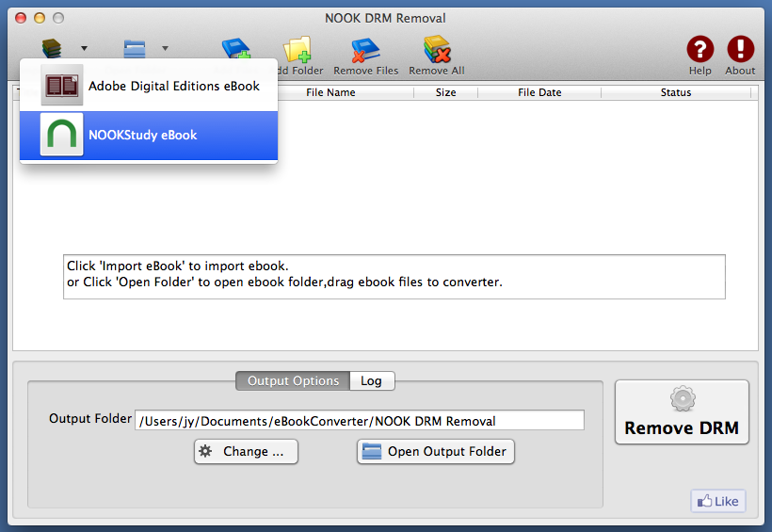Choose NOOKStudy eBook menu entry

click(x=149, y=136)
